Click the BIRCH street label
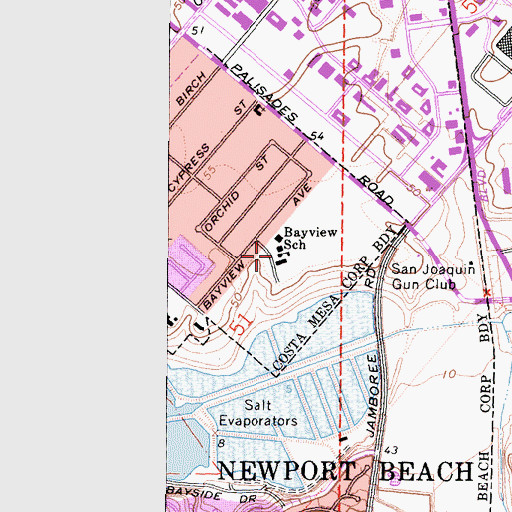 (x=191, y=89)
